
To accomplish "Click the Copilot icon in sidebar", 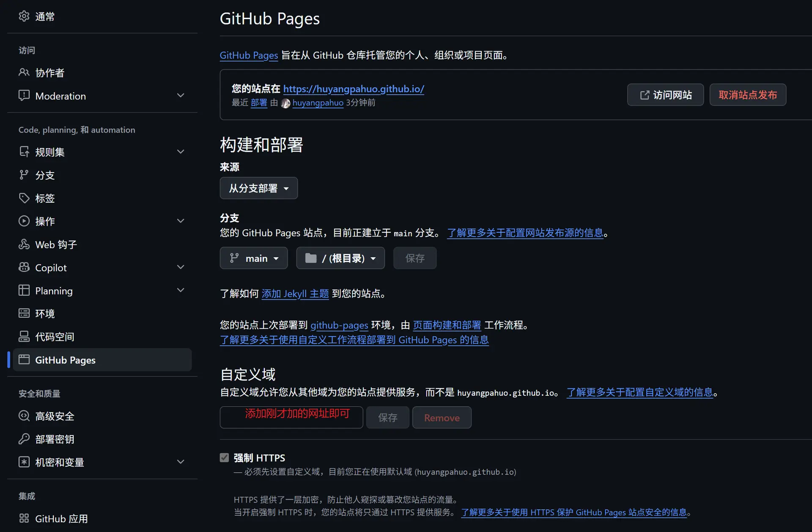I will pos(24,267).
